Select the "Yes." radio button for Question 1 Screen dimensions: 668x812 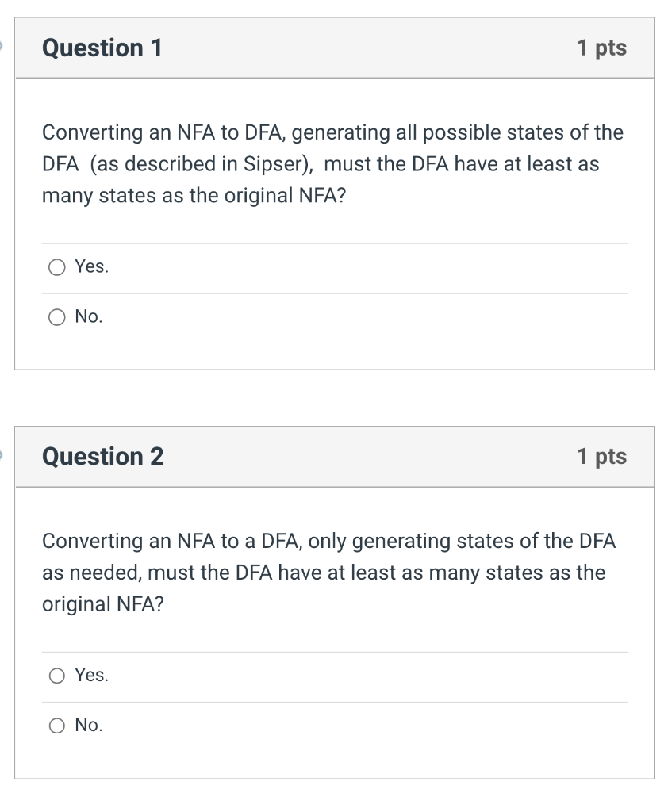point(56,267)
